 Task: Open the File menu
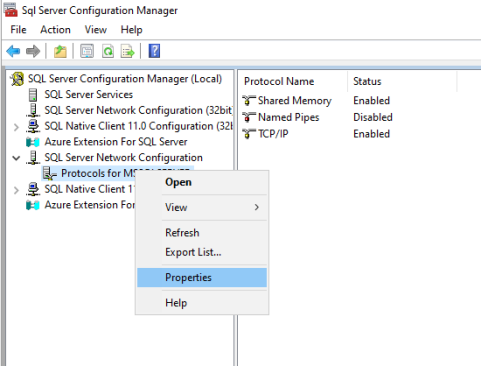(18, 30)
